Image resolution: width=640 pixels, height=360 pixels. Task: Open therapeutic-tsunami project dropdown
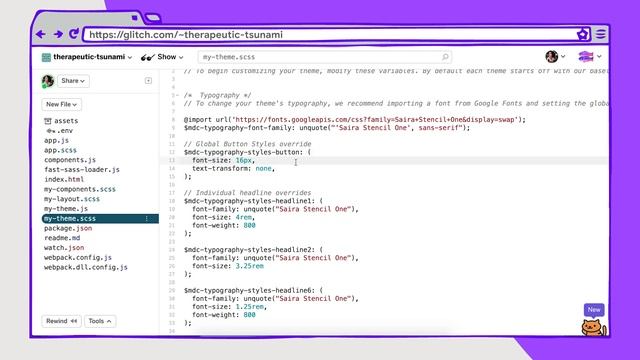[93, 57]
